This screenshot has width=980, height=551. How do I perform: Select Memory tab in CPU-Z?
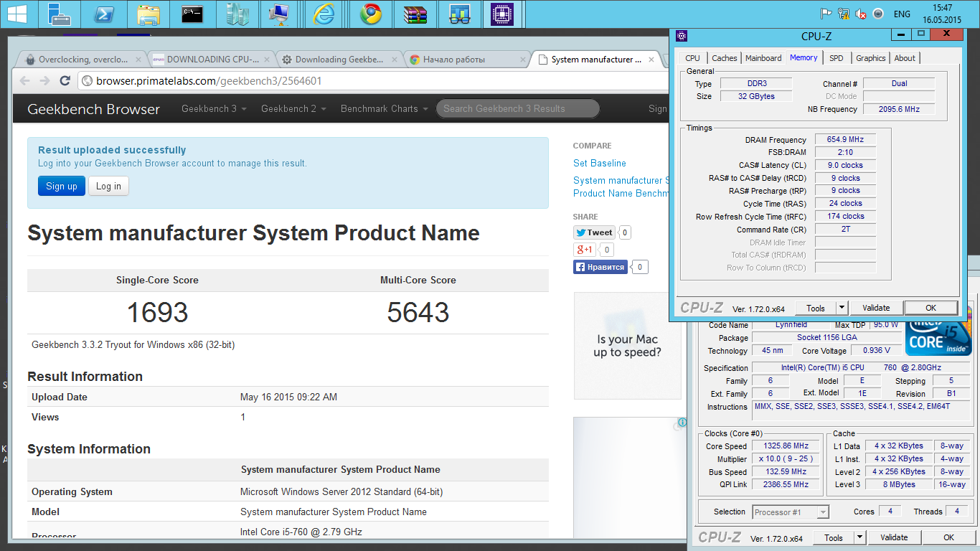click(804, 57)
